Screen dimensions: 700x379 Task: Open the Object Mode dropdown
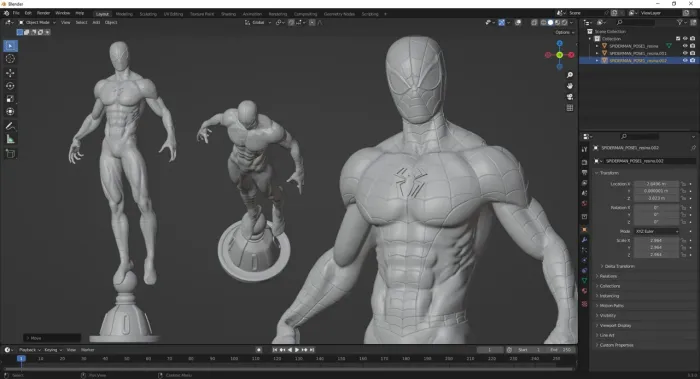coord(37,22)
